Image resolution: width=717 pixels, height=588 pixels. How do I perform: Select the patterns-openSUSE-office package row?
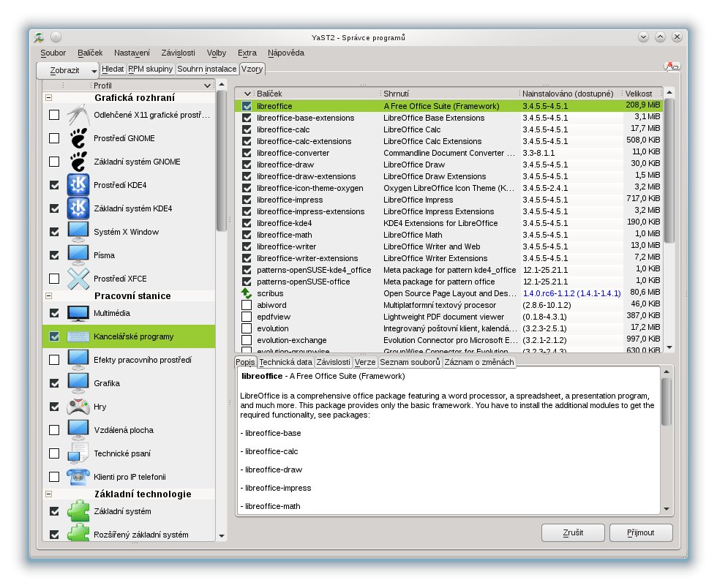click(448, 282)
